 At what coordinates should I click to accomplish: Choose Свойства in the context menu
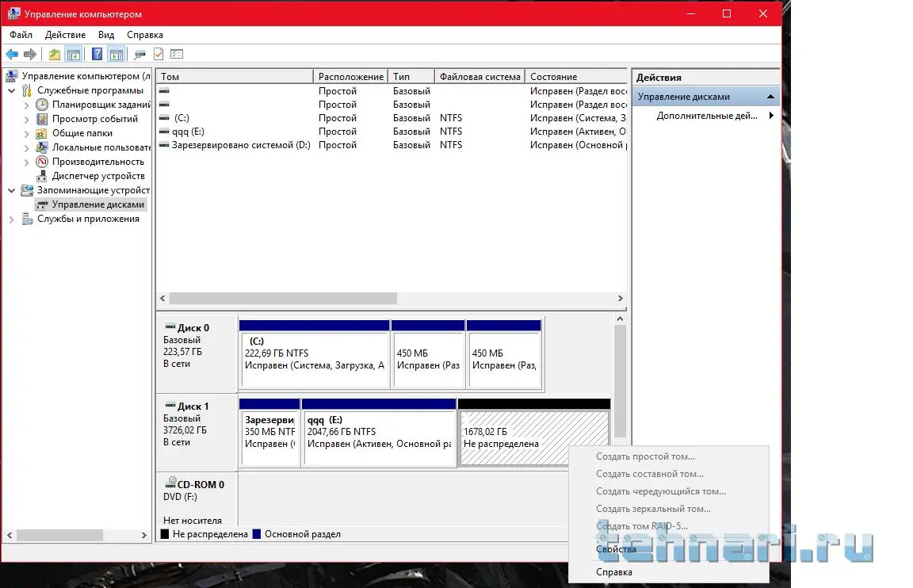[x=616, y=549]
